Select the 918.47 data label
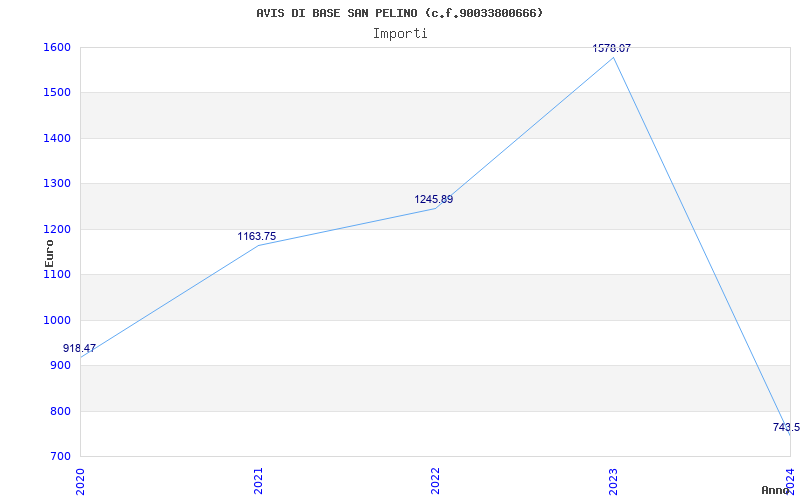Screen dimensions: 800x500 click(x=79, y=348)
